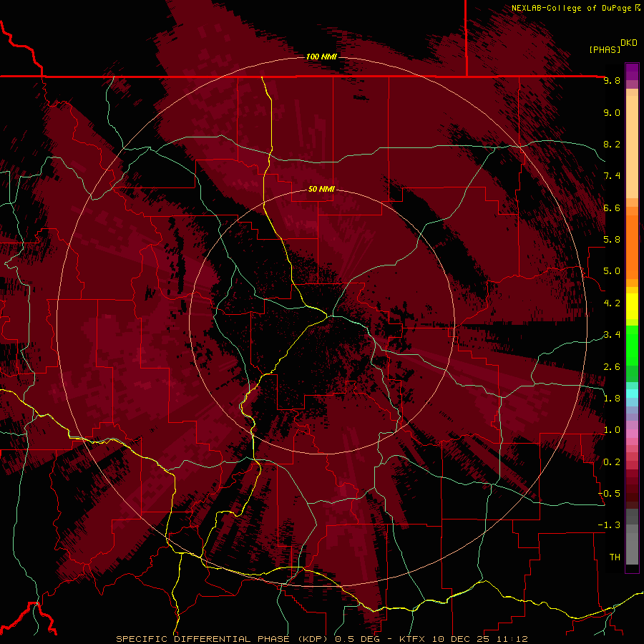The width and height of the screenshot is (644, 644).
Task: Click the 7.4 scale value
Action: coord(612,176)
